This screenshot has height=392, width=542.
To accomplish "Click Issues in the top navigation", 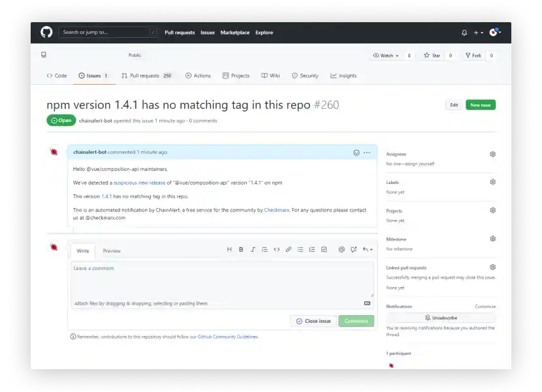I will click(x=208, y=33).
